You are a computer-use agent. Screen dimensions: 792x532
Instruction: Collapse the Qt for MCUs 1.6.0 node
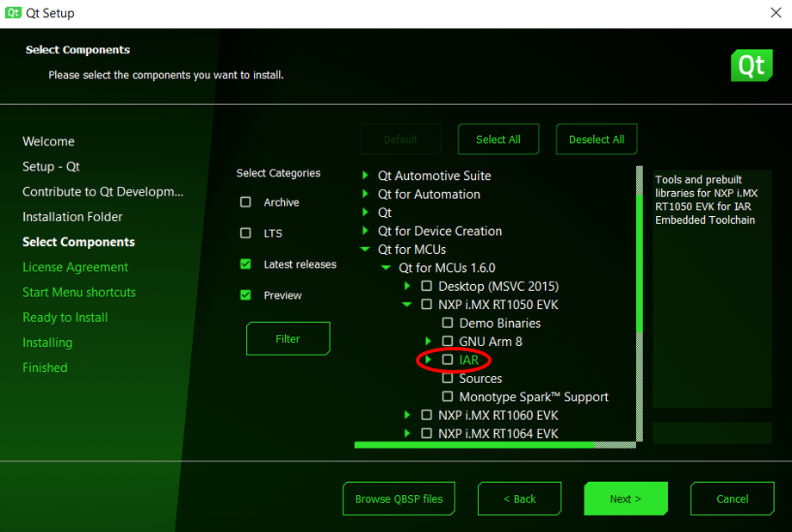387,268
